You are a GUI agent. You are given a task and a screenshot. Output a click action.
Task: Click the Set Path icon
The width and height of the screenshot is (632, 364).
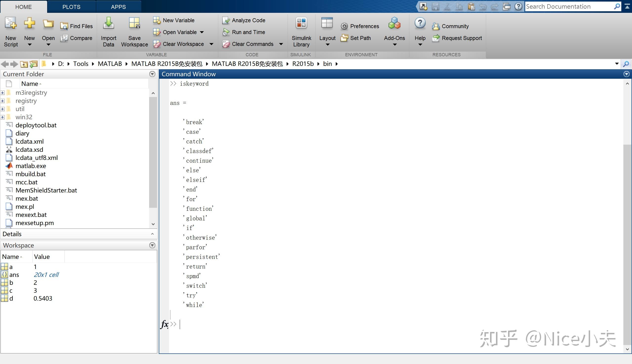(x=344, y=38)
